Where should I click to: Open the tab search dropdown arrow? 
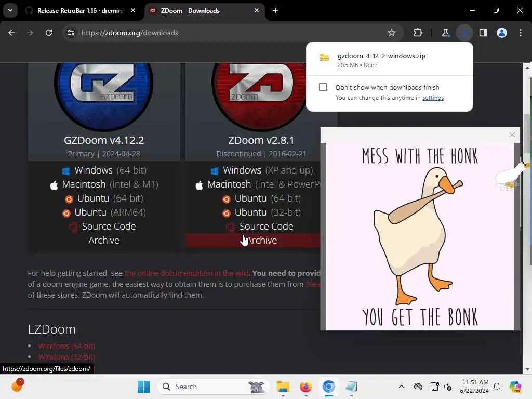tap(10, 10)
